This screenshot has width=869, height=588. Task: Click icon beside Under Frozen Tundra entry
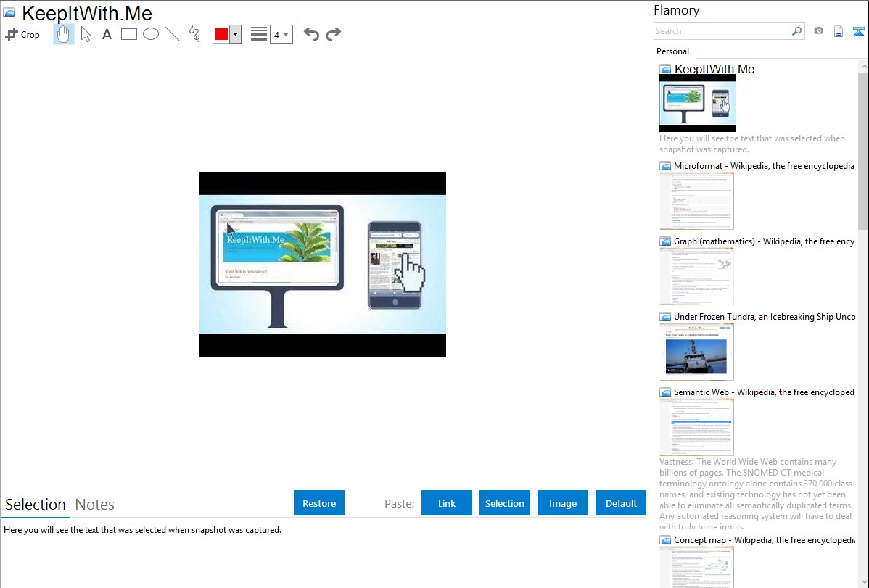666,316
